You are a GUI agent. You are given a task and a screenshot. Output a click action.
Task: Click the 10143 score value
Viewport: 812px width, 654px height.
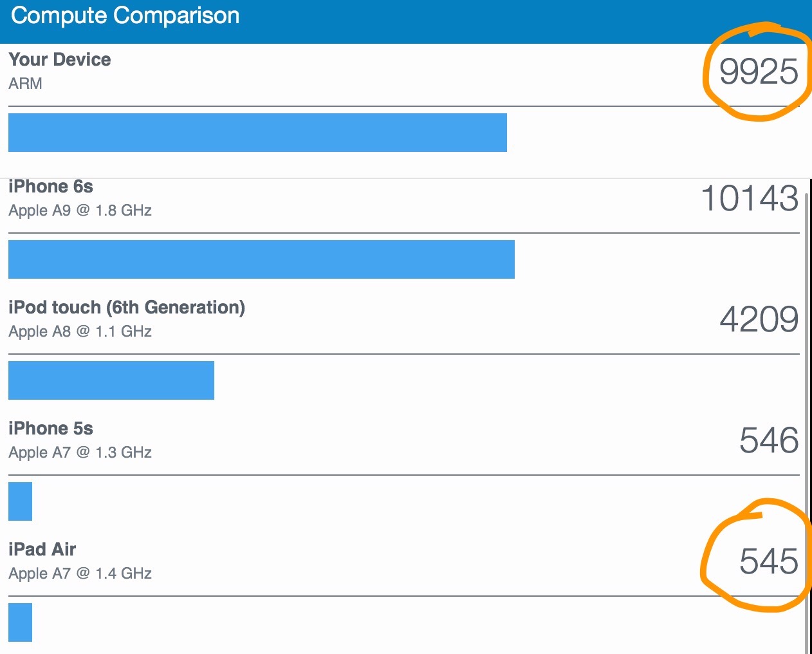click(x=750, y=198)
